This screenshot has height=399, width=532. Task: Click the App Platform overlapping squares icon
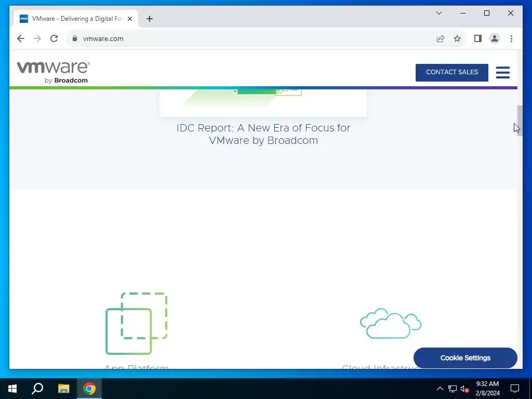click(137, 323)
